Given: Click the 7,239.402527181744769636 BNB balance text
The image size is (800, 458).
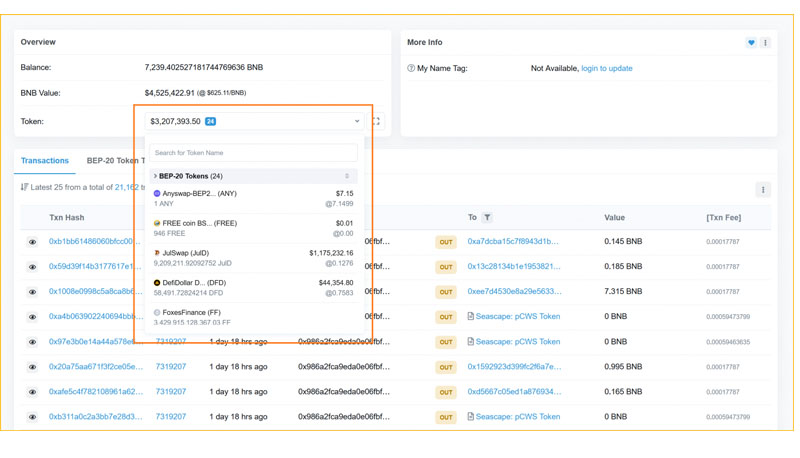Looking at the screenshot, I should tap(204, 67).
